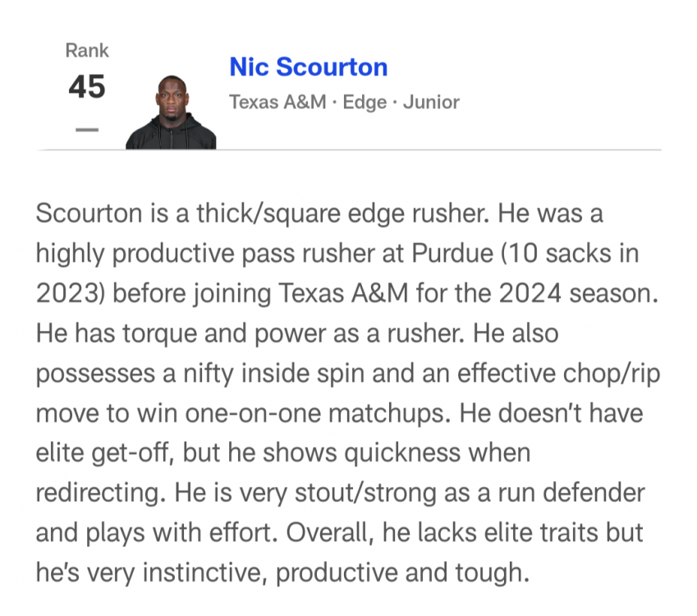Click the rank change dash indicator

[x=86, y=130]
